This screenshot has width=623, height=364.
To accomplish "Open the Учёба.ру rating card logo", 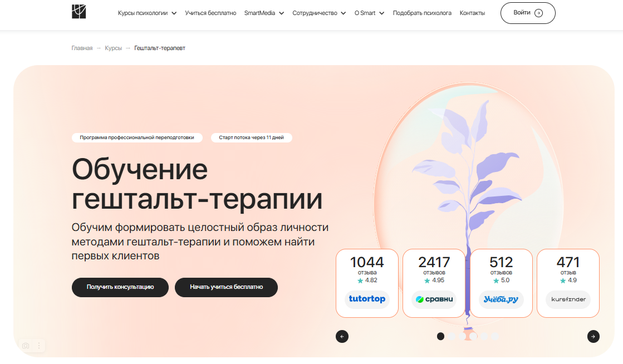I will [x=501, y=299].
